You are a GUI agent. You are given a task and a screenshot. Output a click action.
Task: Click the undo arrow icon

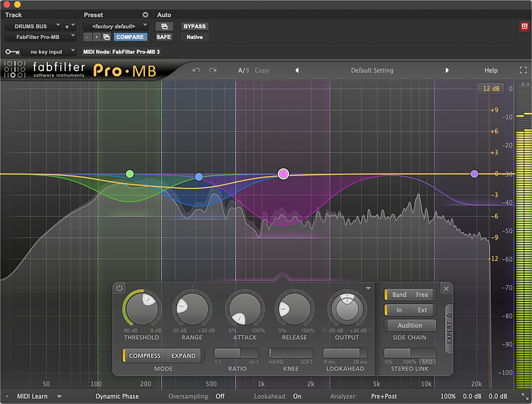(x=196, y=70)
